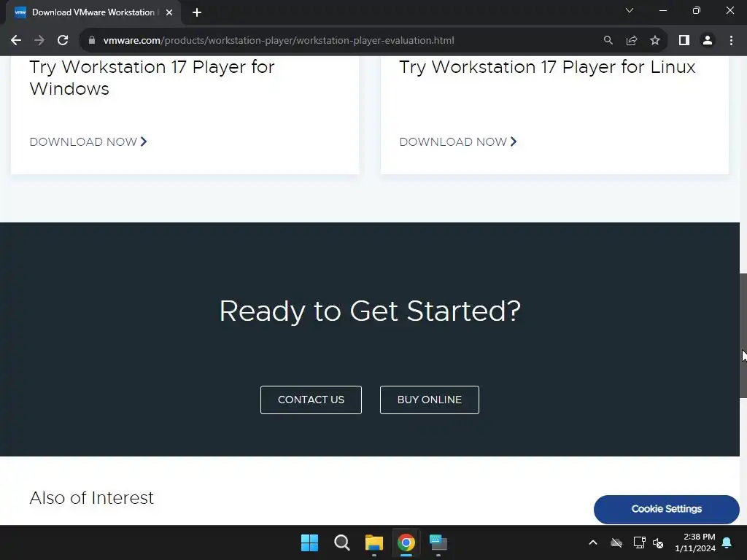747x560 pixels.
Task: Open File Explorer from the taskbar
Action: 374,542
